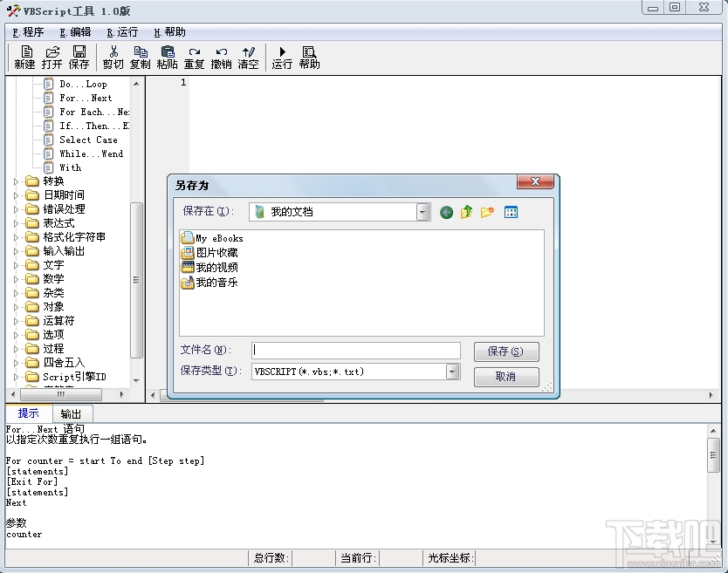Undo changes using the 撤销 icon
Viewport: 728px width, 573px height.
[x=220, y=57]
